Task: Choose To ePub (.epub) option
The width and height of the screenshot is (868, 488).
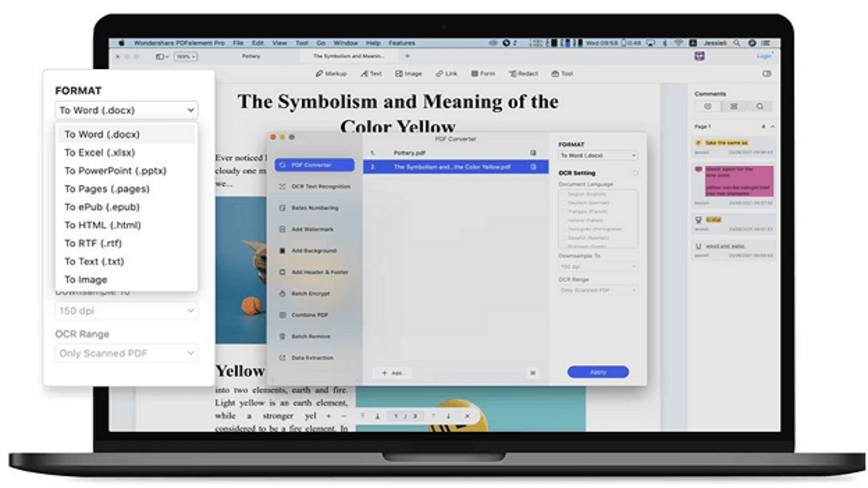Action: (x=126, y=207)
